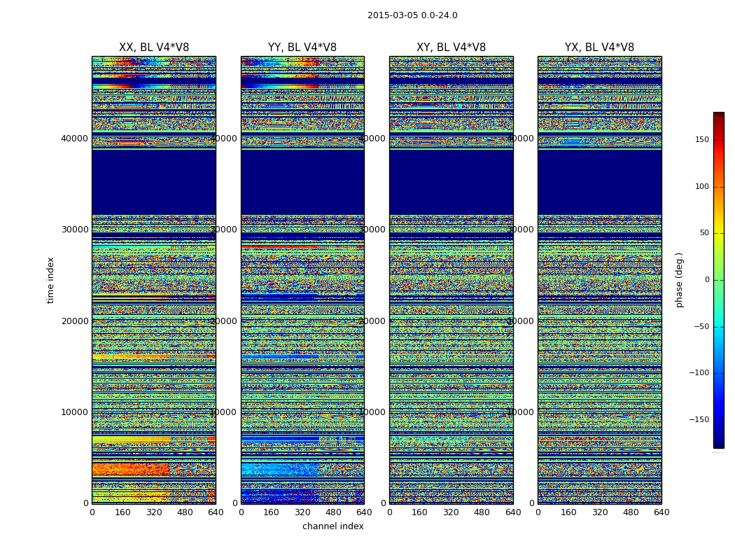Click the phase (deg.) colorbar label
This screenshot has width=735, height=560.
(x=679, y=280)
